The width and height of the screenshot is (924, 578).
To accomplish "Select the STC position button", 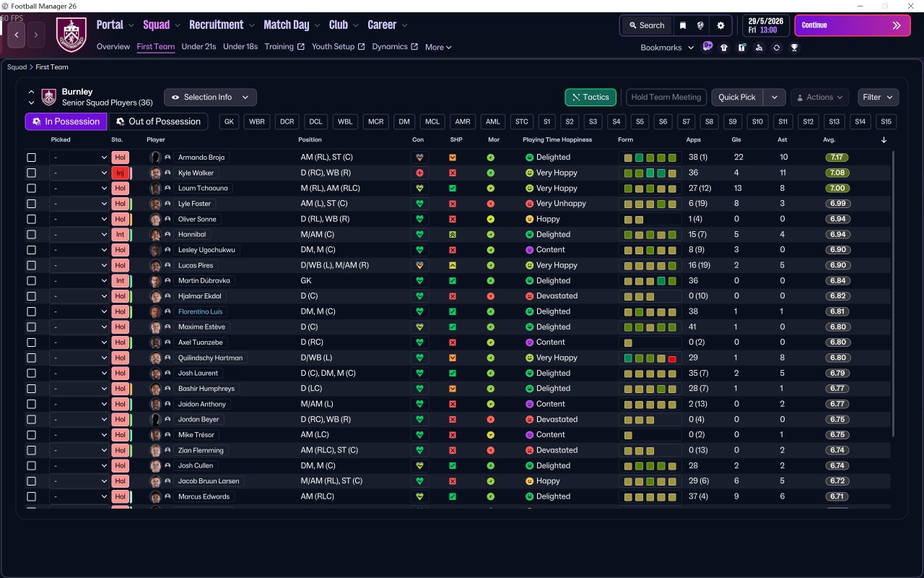I will click(521, 121).
